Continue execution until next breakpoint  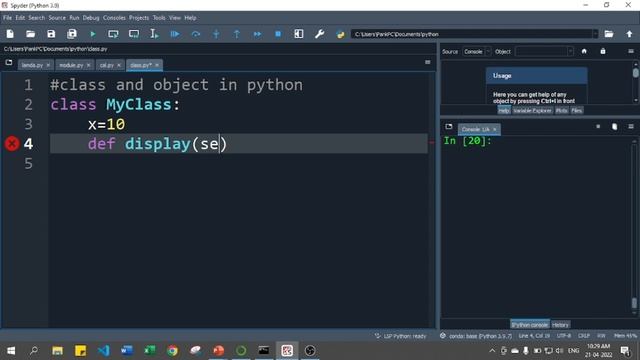click(257, 34)
